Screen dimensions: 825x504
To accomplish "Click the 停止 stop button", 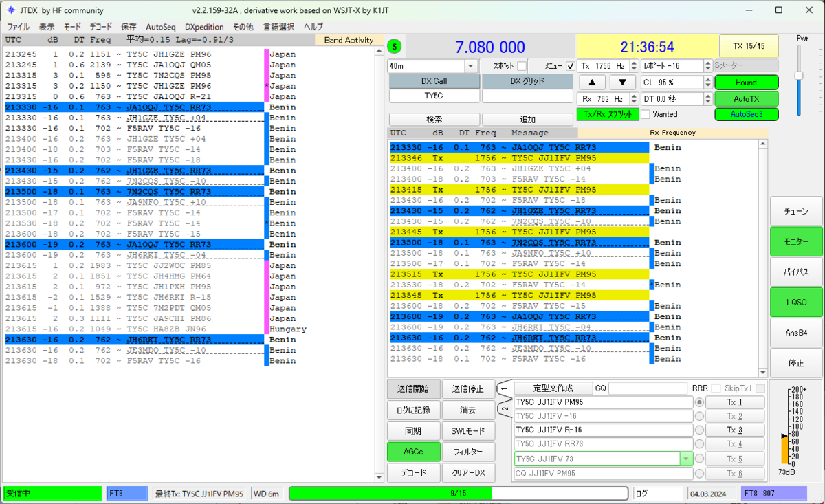I will coord(796,362).
